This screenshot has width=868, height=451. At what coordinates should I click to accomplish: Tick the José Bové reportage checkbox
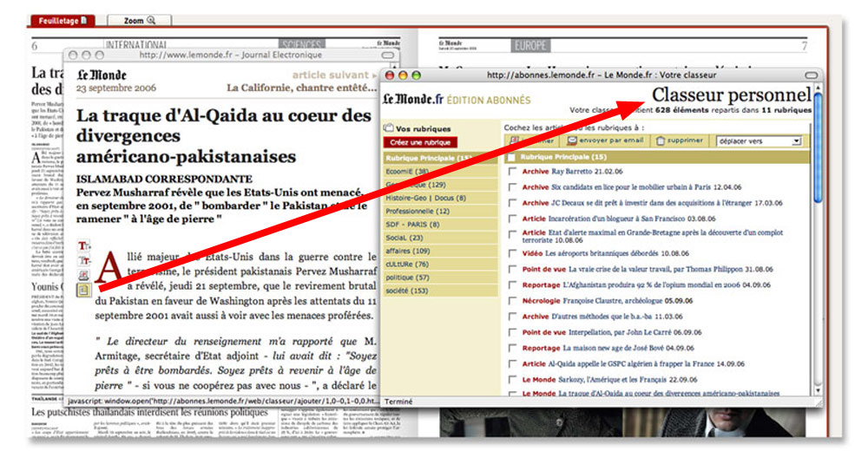(513, 348)
